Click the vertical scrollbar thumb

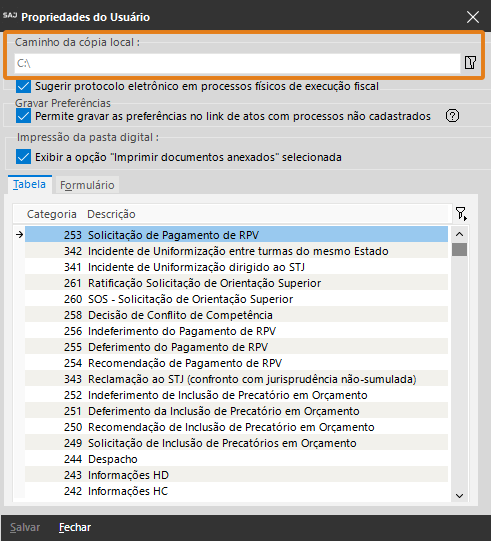pos(459,249)
